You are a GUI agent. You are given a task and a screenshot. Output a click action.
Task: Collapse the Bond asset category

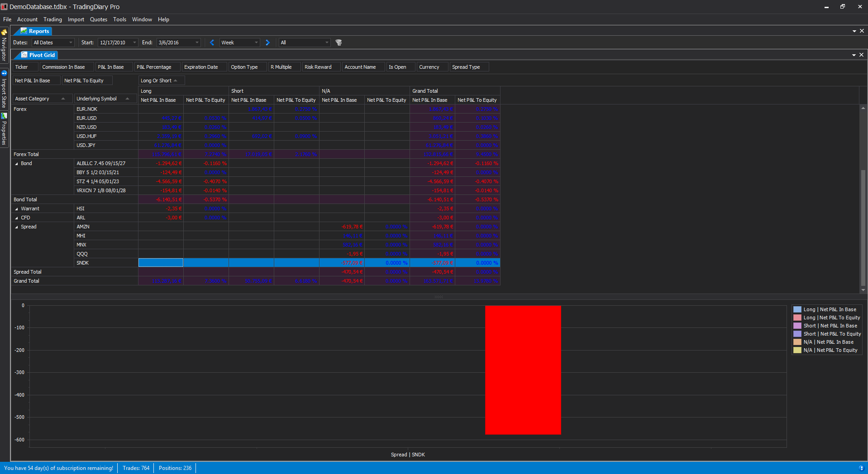point(17,164)
